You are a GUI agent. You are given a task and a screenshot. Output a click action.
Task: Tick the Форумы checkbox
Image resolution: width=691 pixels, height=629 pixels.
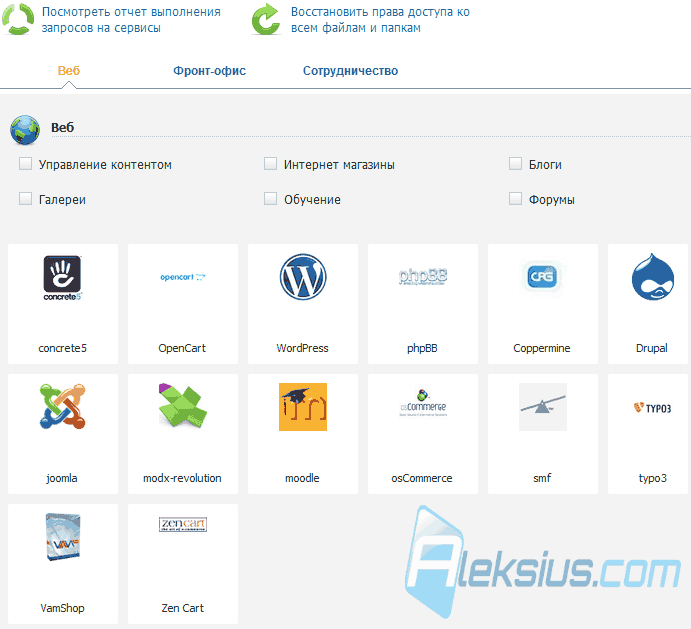(x=515, y=199)
